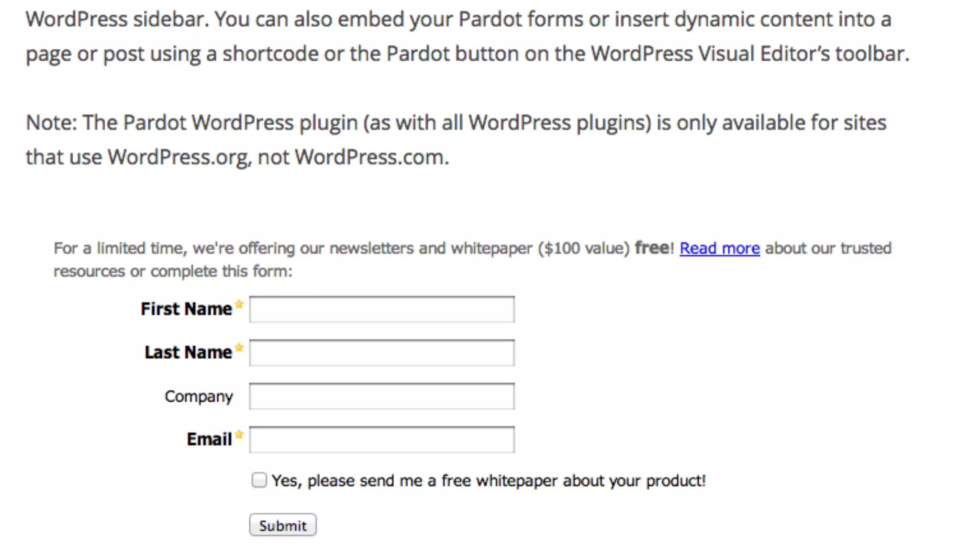Click the 'Yes, please send me' checkbox label

pyautogui.click(x=488, y=480)
